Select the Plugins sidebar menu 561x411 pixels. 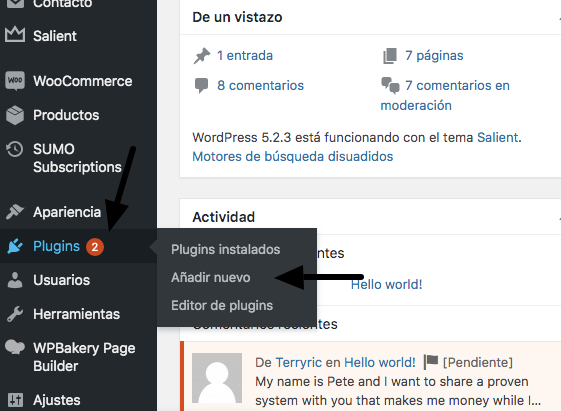click(x=56, y=246)
